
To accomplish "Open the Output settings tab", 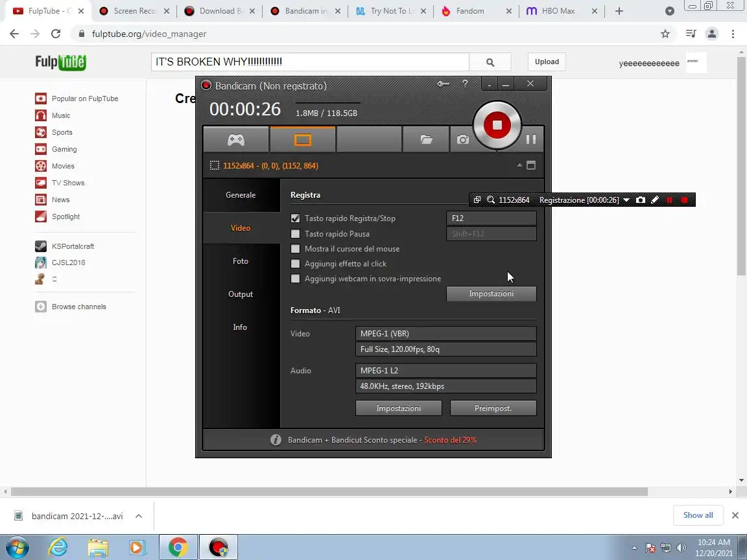I will point(241,294).
